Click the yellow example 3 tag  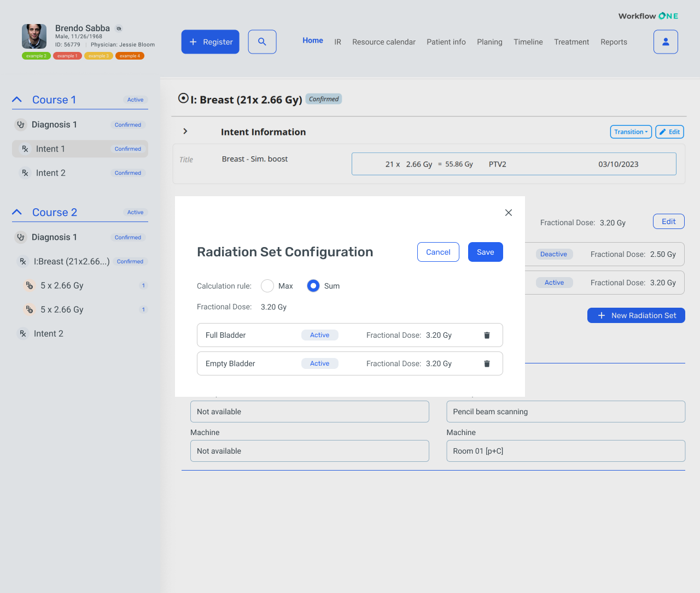[98, 56]
